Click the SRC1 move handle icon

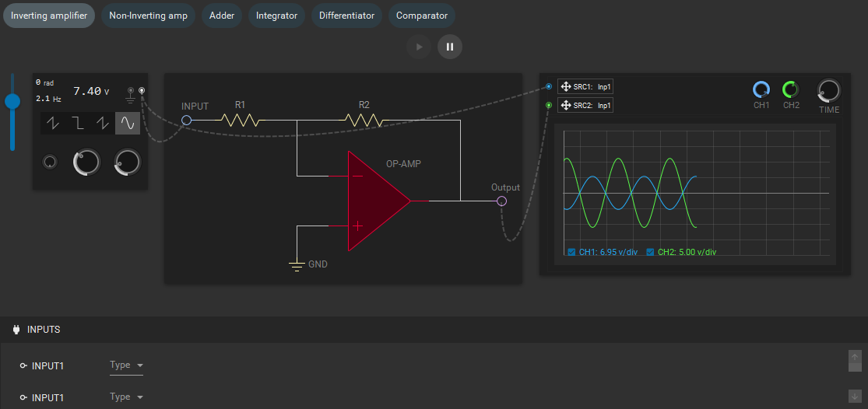click(x=566, y=87)
